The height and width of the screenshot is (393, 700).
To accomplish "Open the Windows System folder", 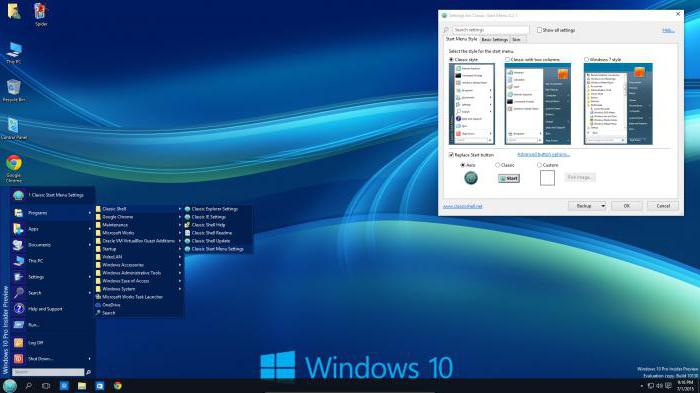I will coord(139,289).
